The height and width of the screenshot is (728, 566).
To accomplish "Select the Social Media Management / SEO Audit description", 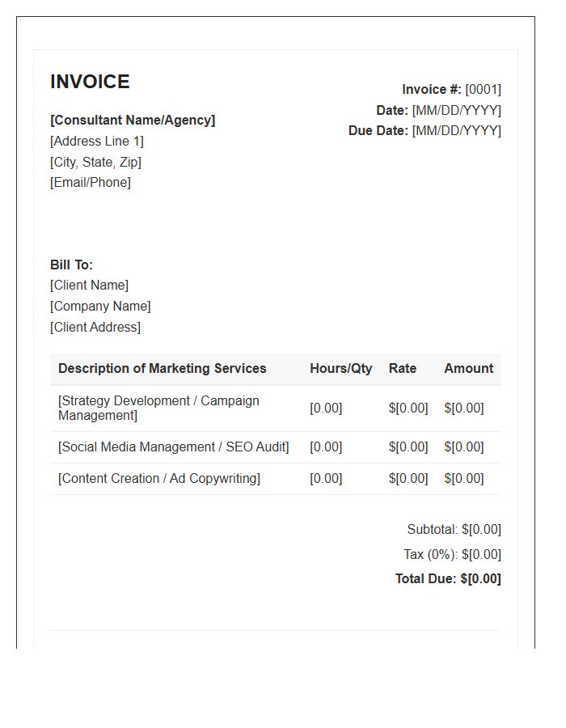I will [x=174, y=447].
